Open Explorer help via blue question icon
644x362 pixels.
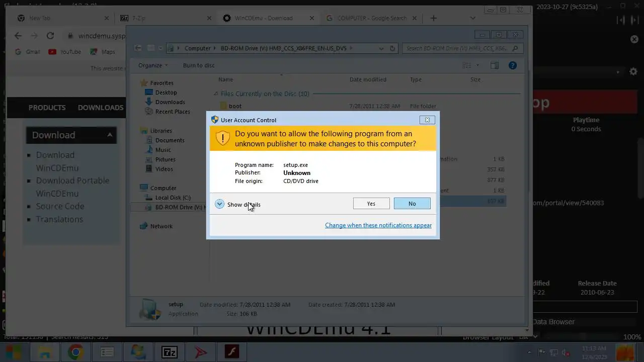coord(513,65)
